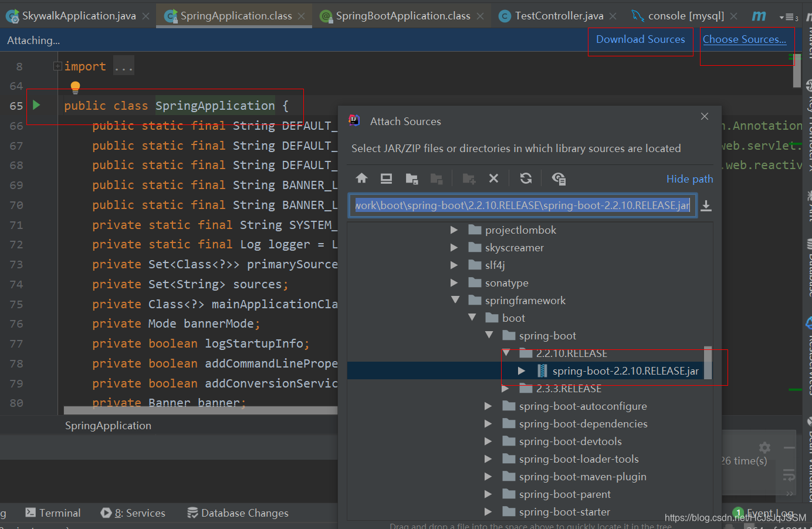
Task: Click the yellow lightbulb intention icon
Action: (75, 87)
